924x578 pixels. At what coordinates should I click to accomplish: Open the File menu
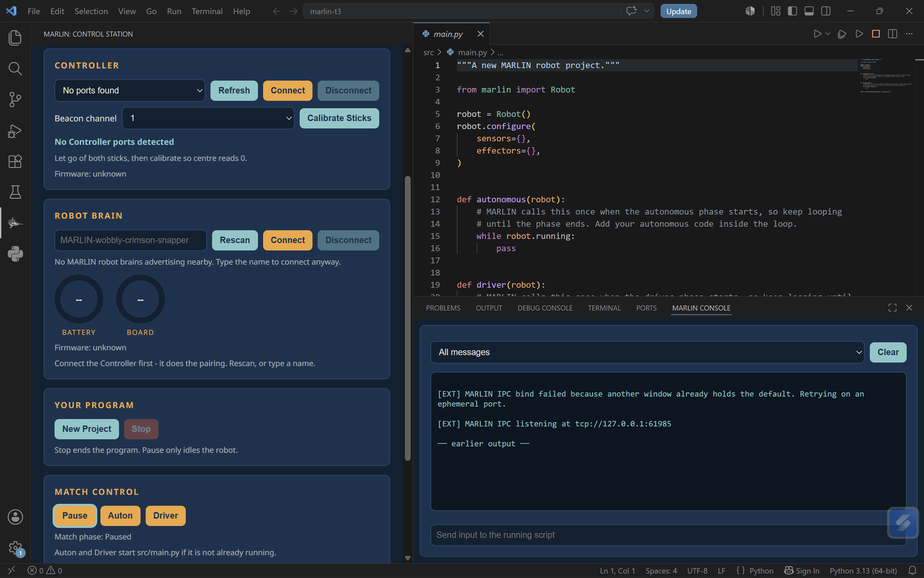[x=34, y=12]
